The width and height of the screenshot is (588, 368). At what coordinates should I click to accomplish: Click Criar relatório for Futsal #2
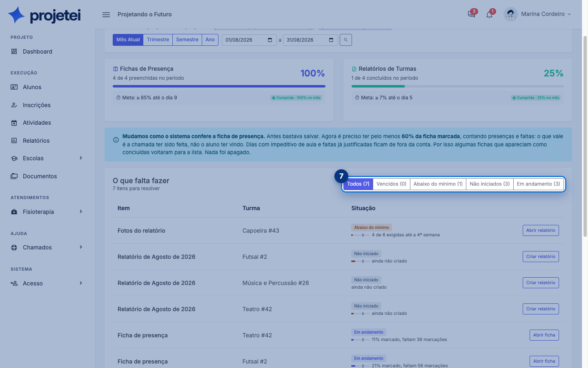[x=541, y=256]
